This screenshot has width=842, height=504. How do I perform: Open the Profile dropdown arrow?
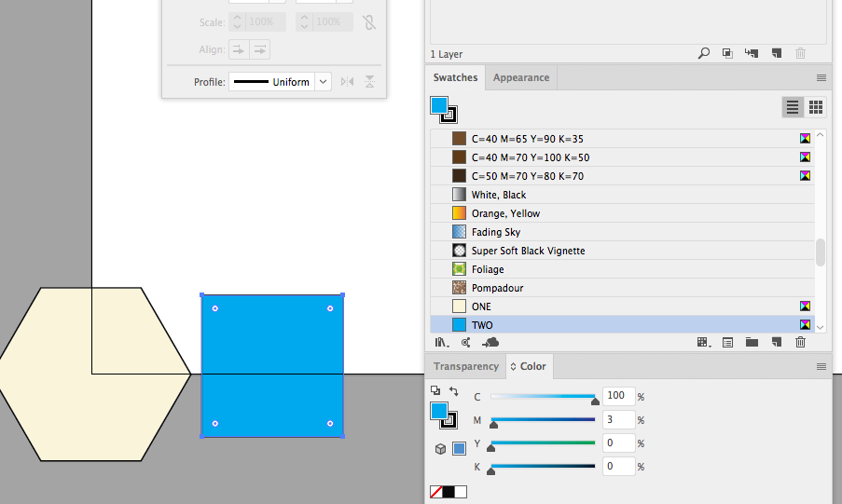point(323,82)
